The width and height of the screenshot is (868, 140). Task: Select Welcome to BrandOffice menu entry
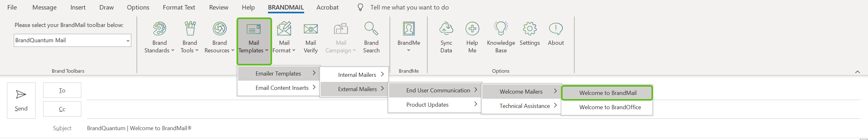coord(610,107)
